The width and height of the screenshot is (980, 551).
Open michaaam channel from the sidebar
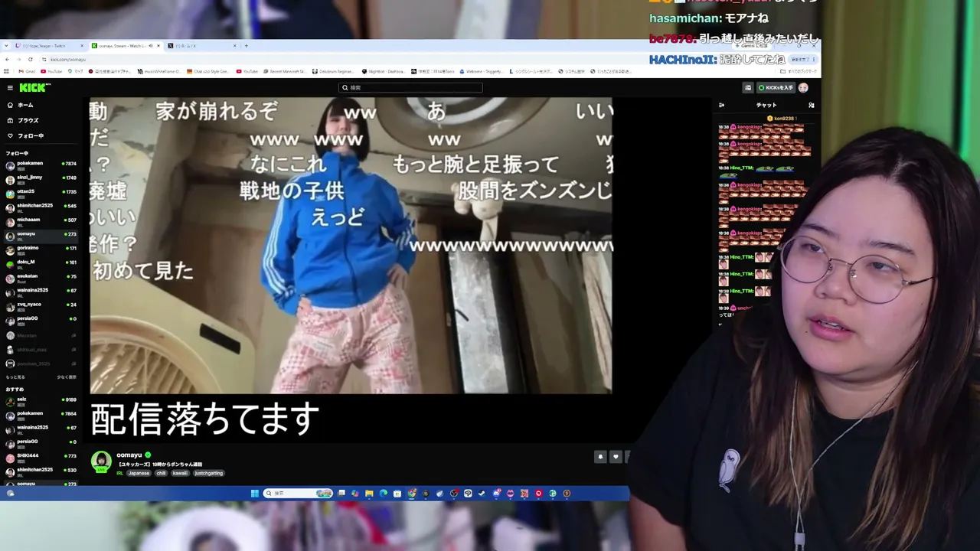[x=41, y=221]
